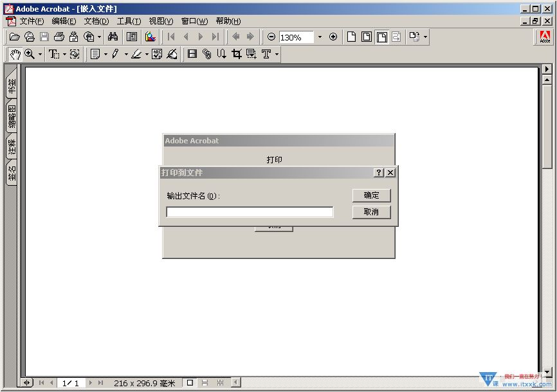Toggle the navigation pane icon

coord(132,37)
